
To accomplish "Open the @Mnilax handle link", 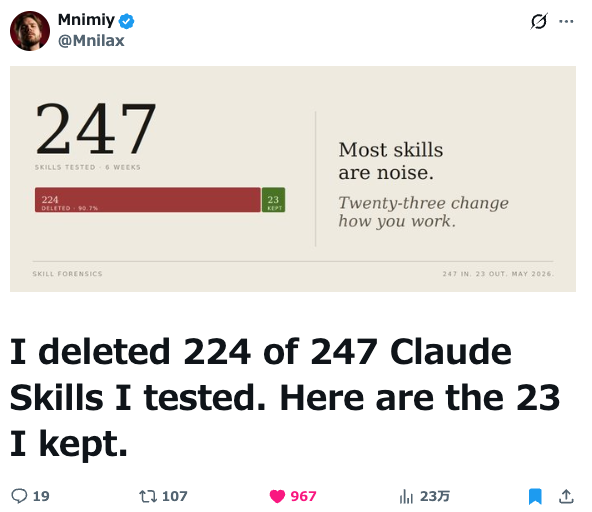I will click(91, 41).
